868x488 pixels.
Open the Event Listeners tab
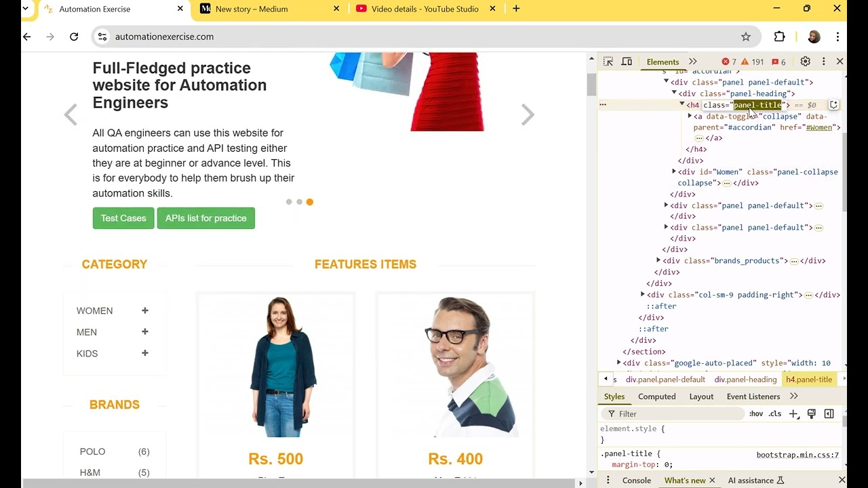[753, 396]
